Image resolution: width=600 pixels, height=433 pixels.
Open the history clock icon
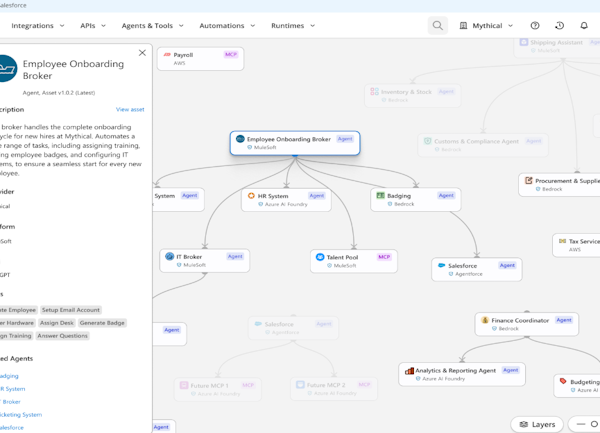(x=559, y=26)
